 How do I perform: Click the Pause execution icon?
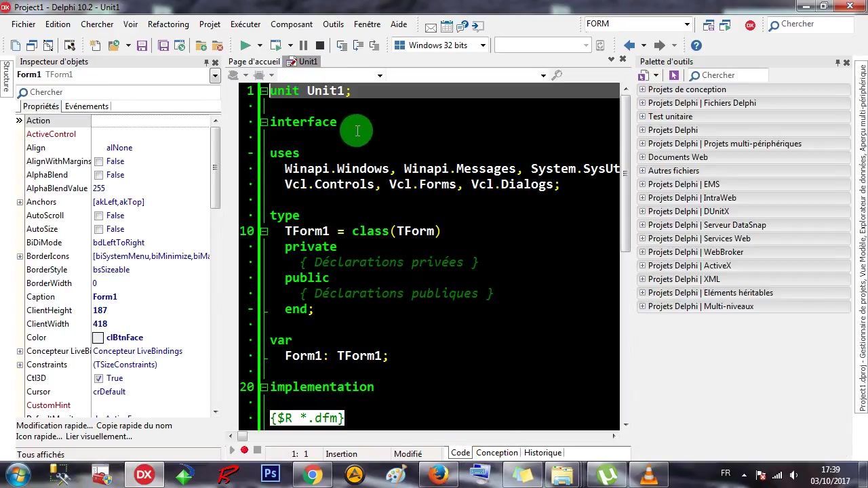coord(303,45)
